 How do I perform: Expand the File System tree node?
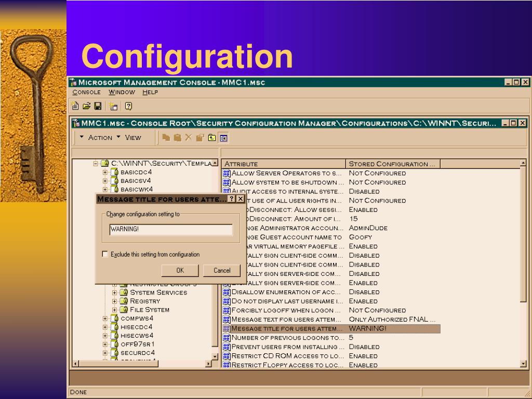[115, 310]
